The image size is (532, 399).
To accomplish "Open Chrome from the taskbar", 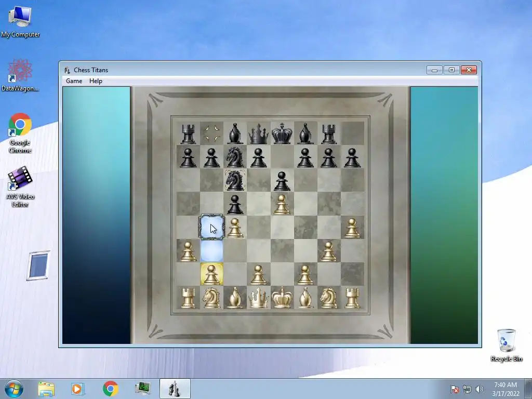I will point(111,389).
